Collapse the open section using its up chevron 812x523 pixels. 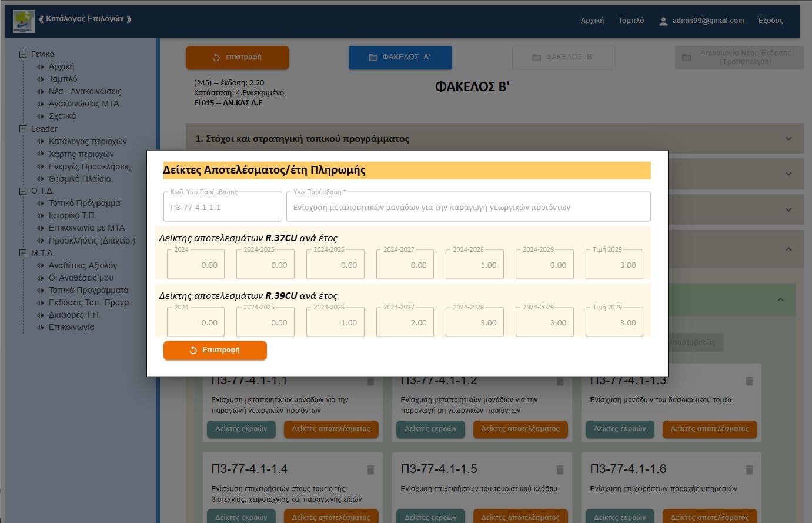pos(788,249)
